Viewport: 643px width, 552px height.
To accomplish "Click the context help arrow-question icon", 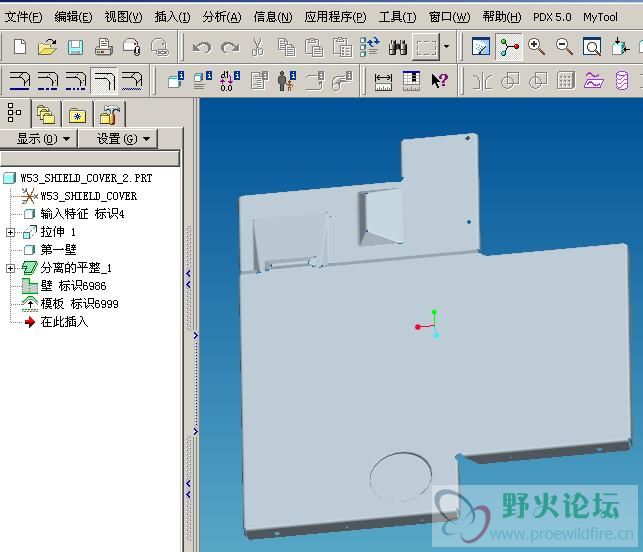I will click(x=439, y=80).
